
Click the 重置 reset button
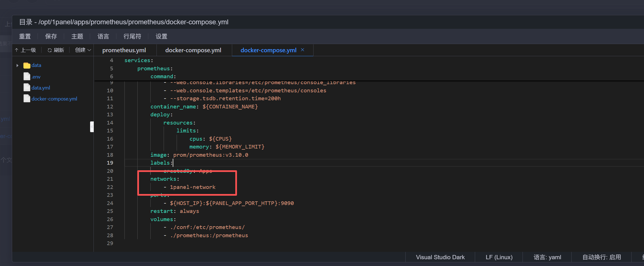25,36
